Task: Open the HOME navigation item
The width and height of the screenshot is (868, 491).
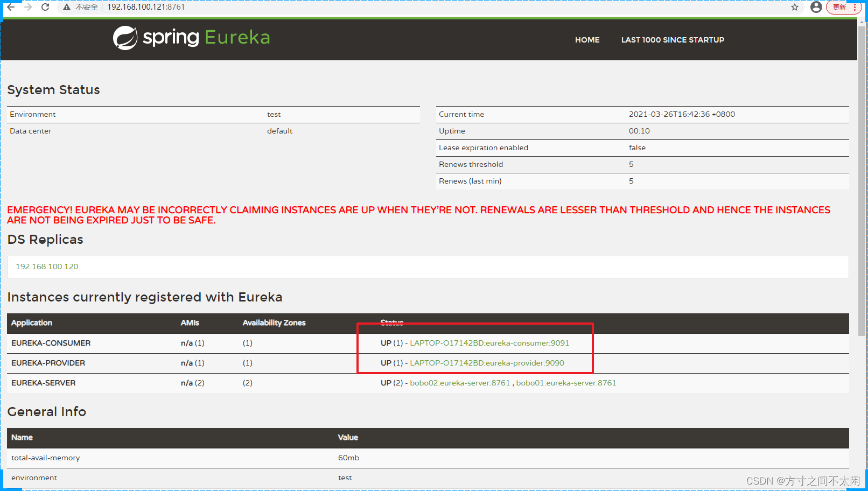Action: pyautogui.click(x=587, y=40)
